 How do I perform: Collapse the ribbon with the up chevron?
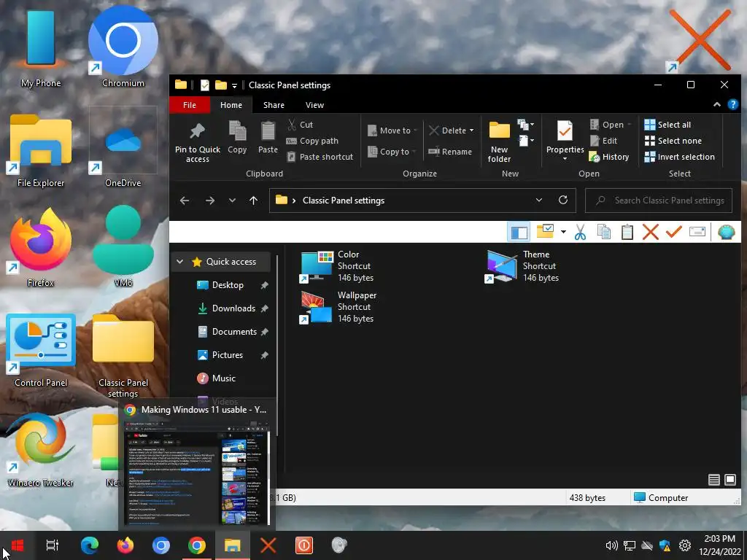pyautogui.click(x=716, y=105)
